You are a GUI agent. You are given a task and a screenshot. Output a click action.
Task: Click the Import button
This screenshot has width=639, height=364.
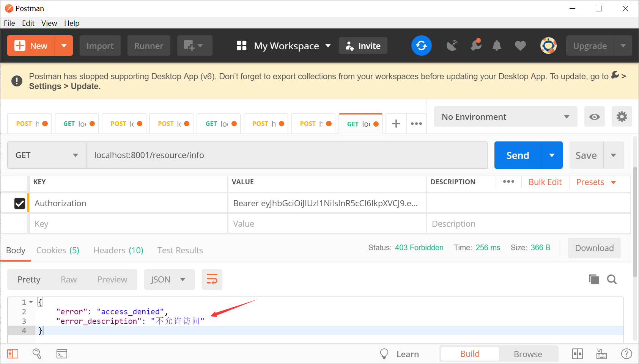tap(100, 46)
